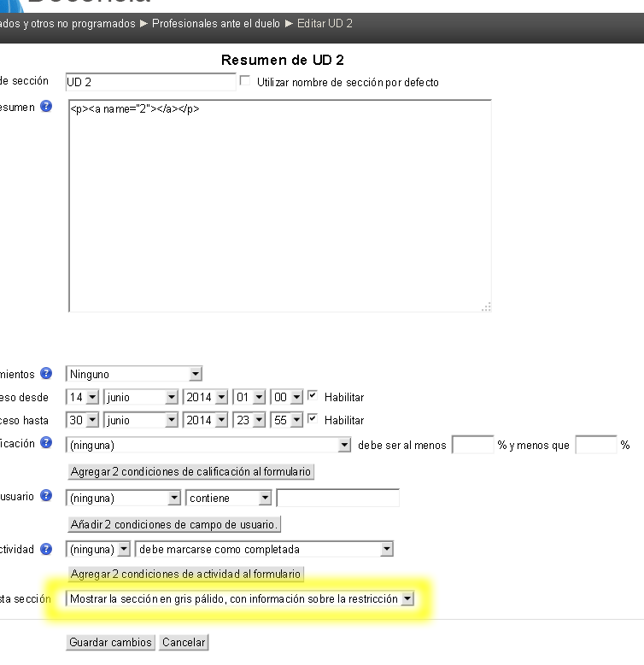Click 'Agregar 2 condiciones de calificación al formulario'
This screenshot has width=644, height=665.
click(x=191, y=471)
